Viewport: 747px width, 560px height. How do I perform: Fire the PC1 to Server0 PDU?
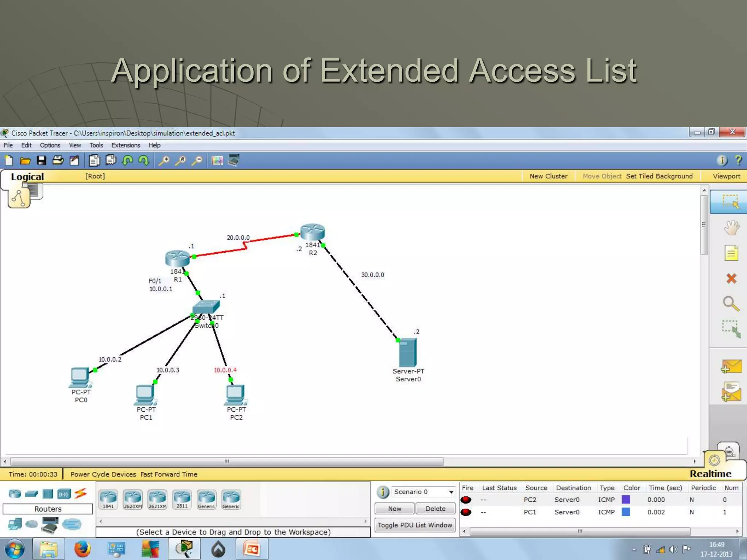pos(466,512)
